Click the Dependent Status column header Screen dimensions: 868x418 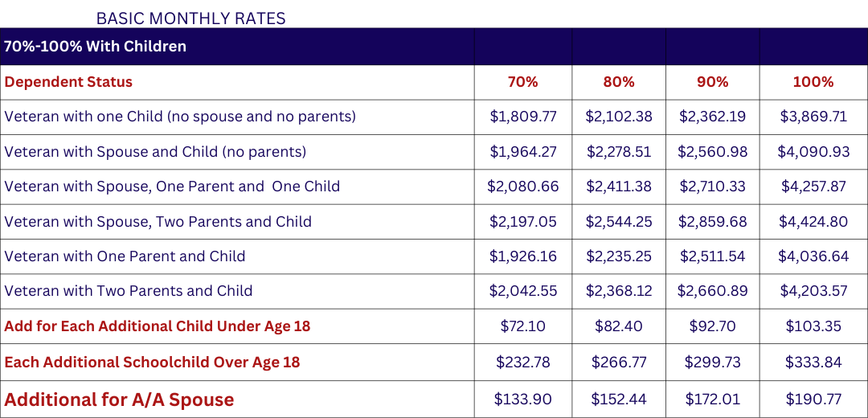68,83
